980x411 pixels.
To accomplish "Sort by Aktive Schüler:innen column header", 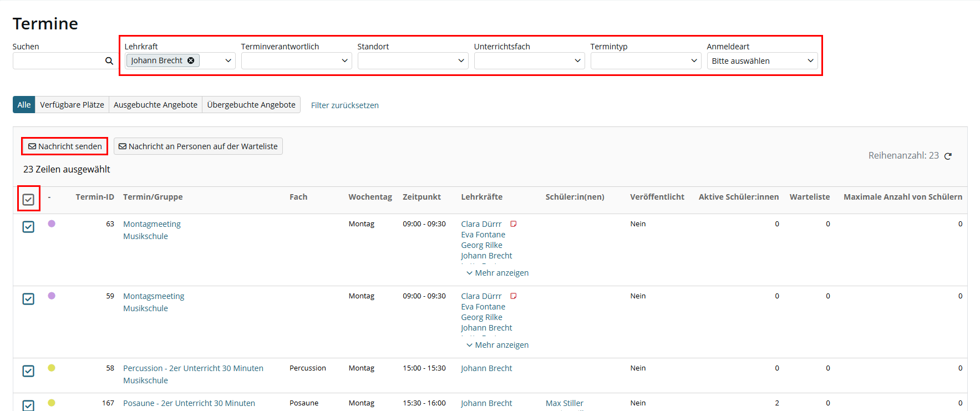I will click(x=739, y=197).
